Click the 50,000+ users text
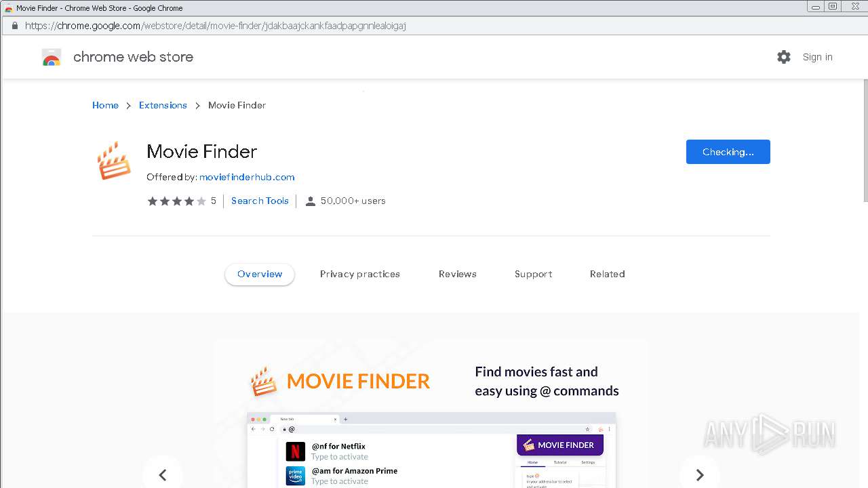The image size is (868, 488). pos(353,201)
